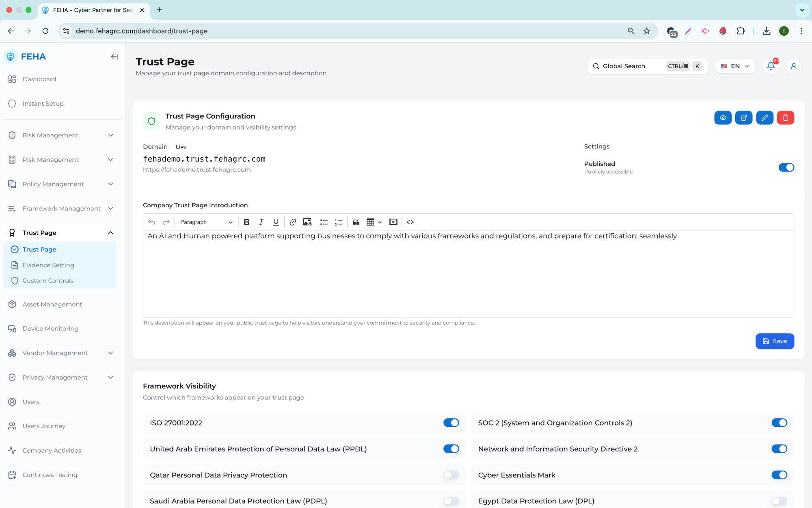The height and width of the screenshot is (508, 812).
Task: Go to Custom Controls page
Action: pos(48,280)
